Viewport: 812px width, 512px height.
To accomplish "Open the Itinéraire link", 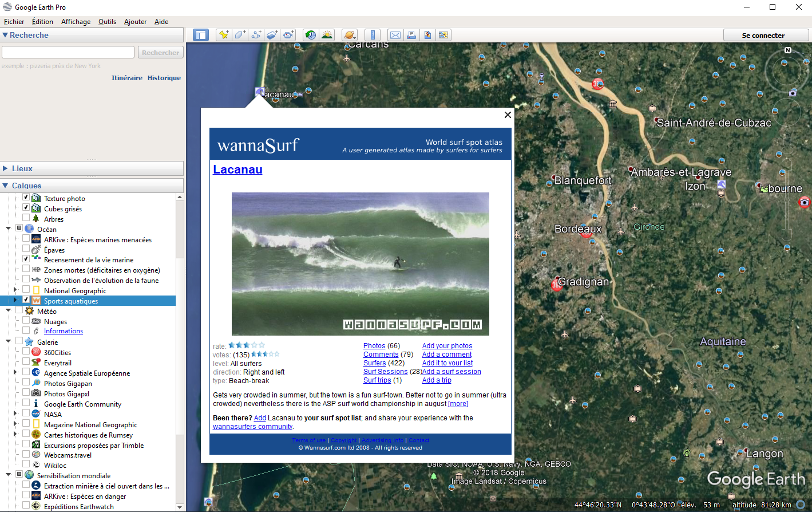I will (x=127, y=78).
